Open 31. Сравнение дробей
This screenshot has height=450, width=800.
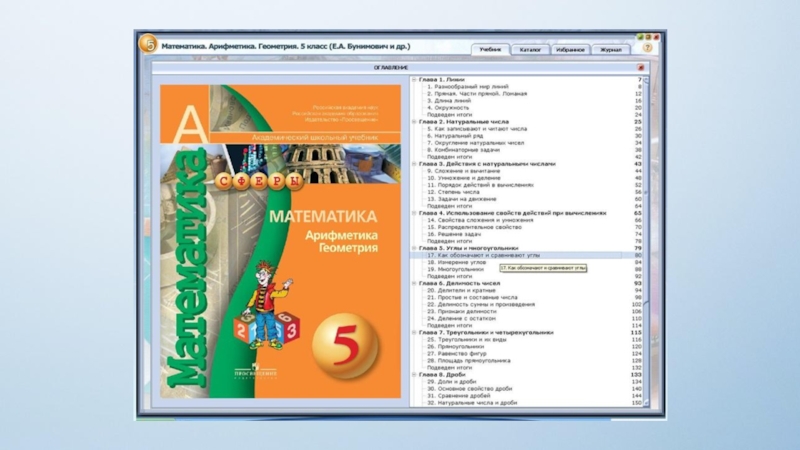[458, 395]
